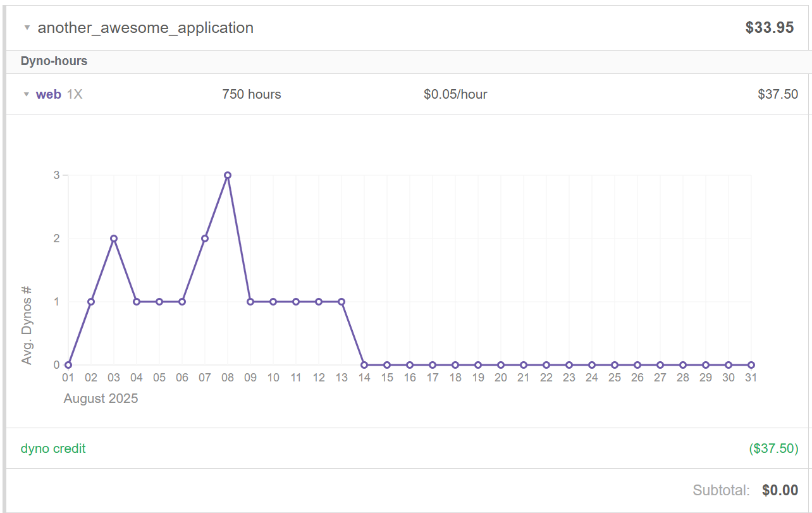Click the August 20 data point
812x513 pixels.
(x=501, y=365)
